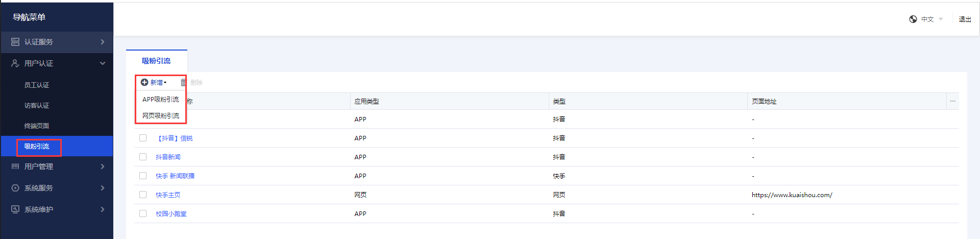The image size is (980, 239).
Task: Select the checkbox next to 校园小跑堂
Action: coord(143,213)
